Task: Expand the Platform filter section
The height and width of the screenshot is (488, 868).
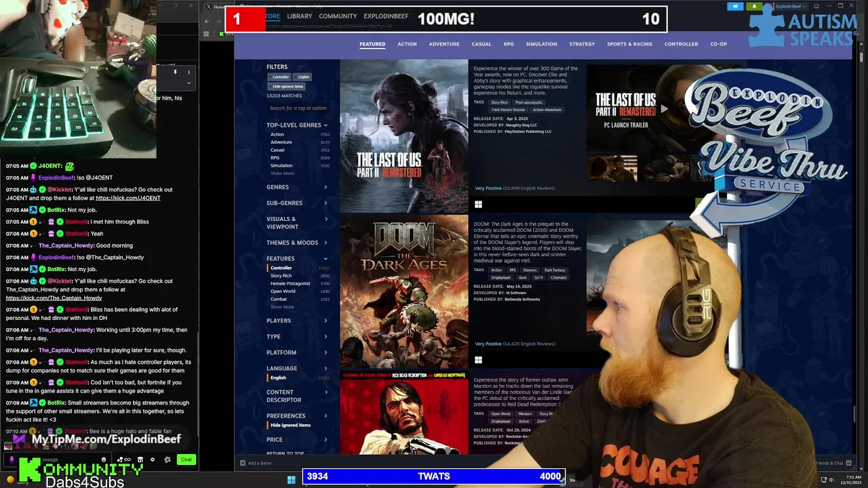Action: point(297,352)
